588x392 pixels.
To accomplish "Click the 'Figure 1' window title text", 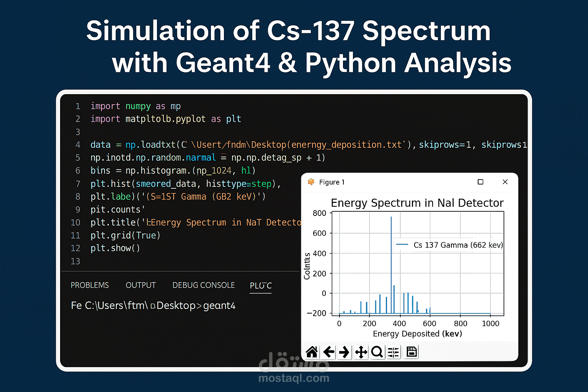I will tap(332, 182).
